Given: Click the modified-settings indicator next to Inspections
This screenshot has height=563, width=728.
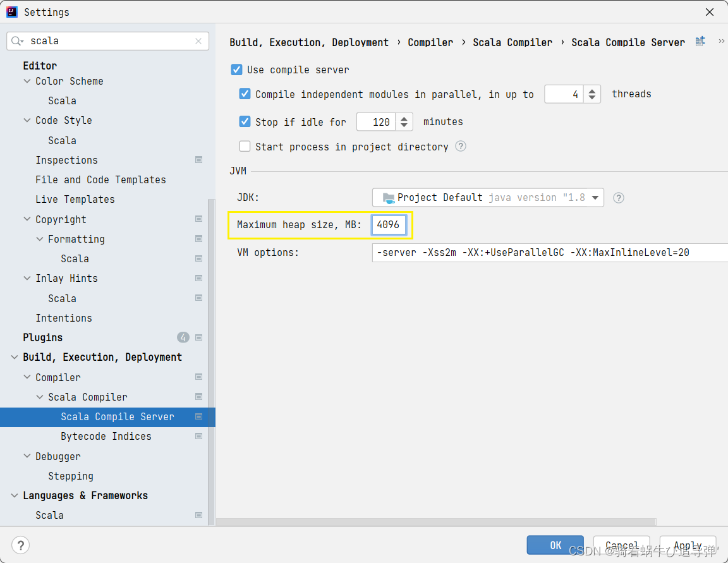Looking at the screenshot, I should 198,160.
